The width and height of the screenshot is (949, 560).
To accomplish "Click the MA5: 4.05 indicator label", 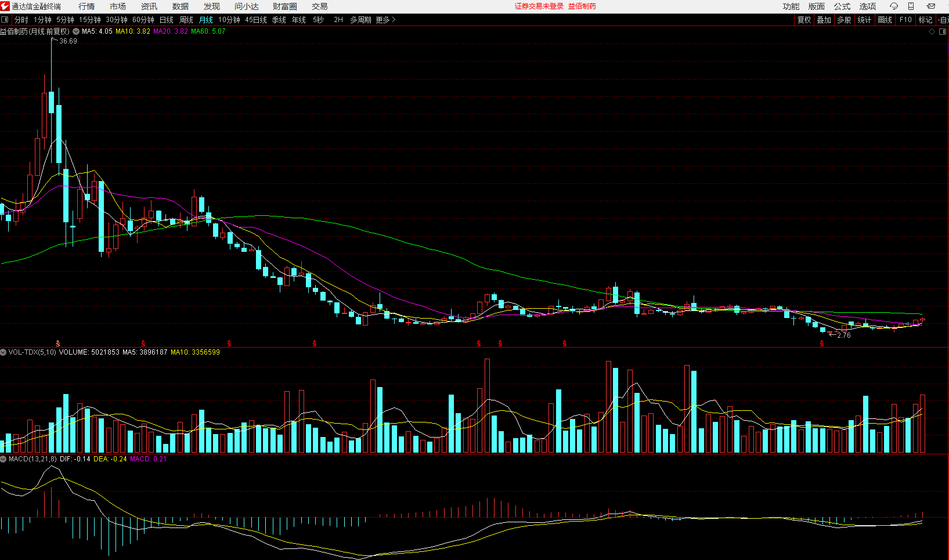I will pyautogui.click(x=97, y=31).
